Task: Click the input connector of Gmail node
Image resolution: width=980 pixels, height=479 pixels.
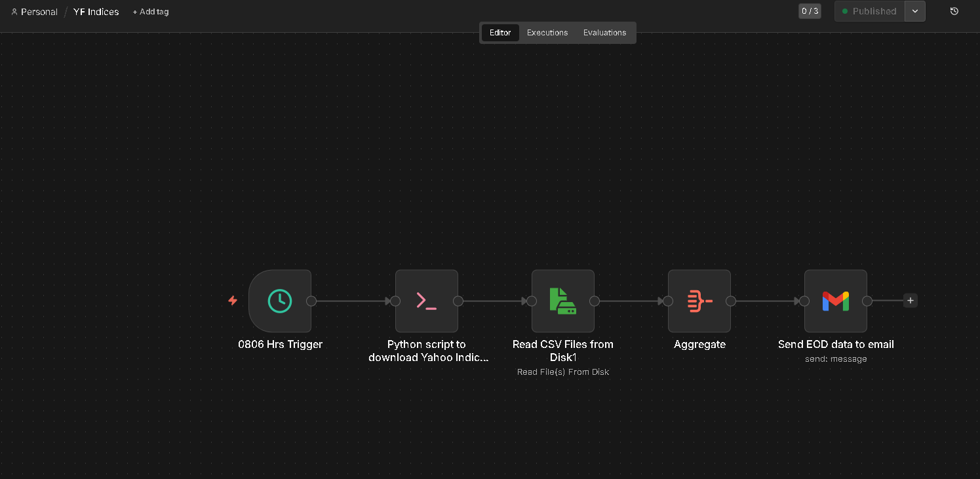Action: [x=804, y=301]
